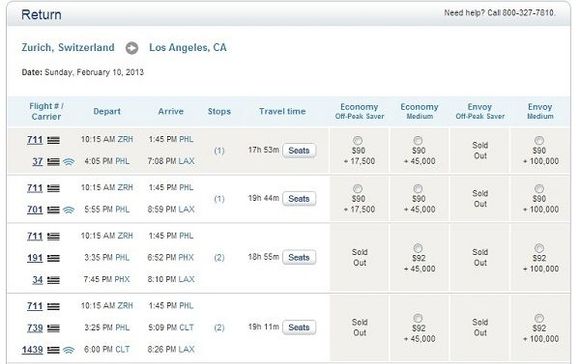This screenshot has width=580, height=364.
Task: Open flight 1439 details link
Action: pyautogui.click(x=32, y=350)
